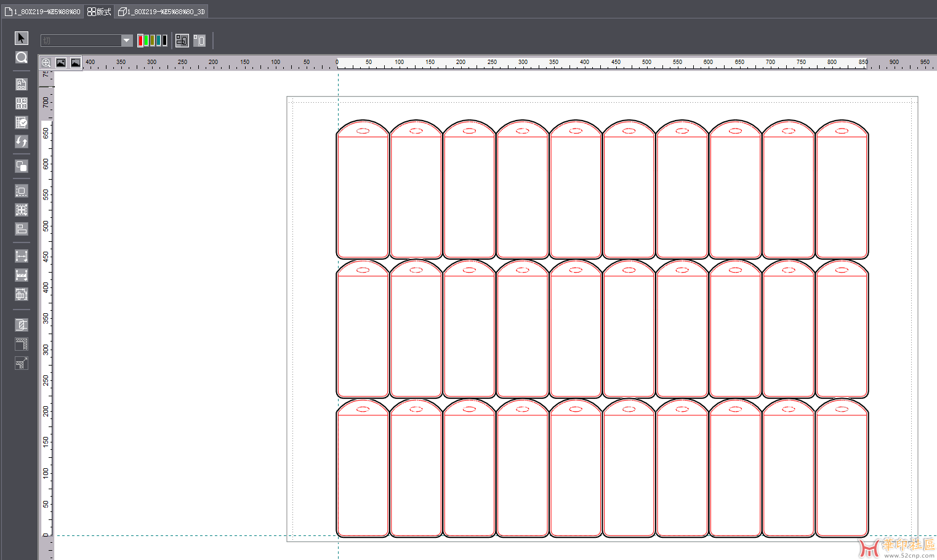The height and width of the screenshot is (560, 937).
Task: Choose the green color swatch
Action: tap(147, 41)
